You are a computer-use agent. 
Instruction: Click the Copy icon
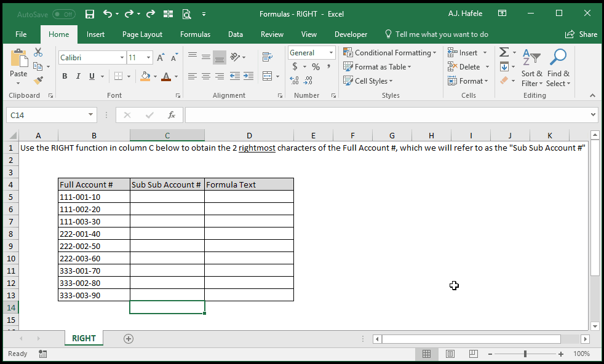(x=38, y=66)
